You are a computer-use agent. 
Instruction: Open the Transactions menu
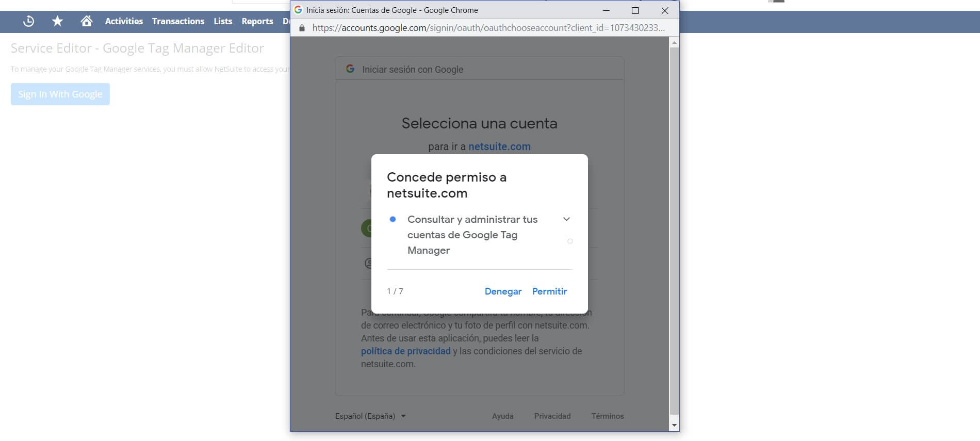178,21
